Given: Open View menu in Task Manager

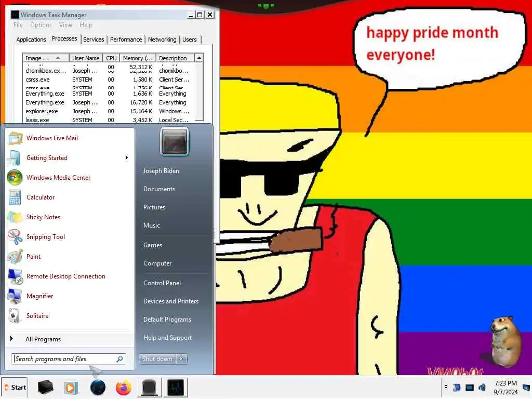Looking at the screenshot, I should pyautogui.click(x=65, y=25).
